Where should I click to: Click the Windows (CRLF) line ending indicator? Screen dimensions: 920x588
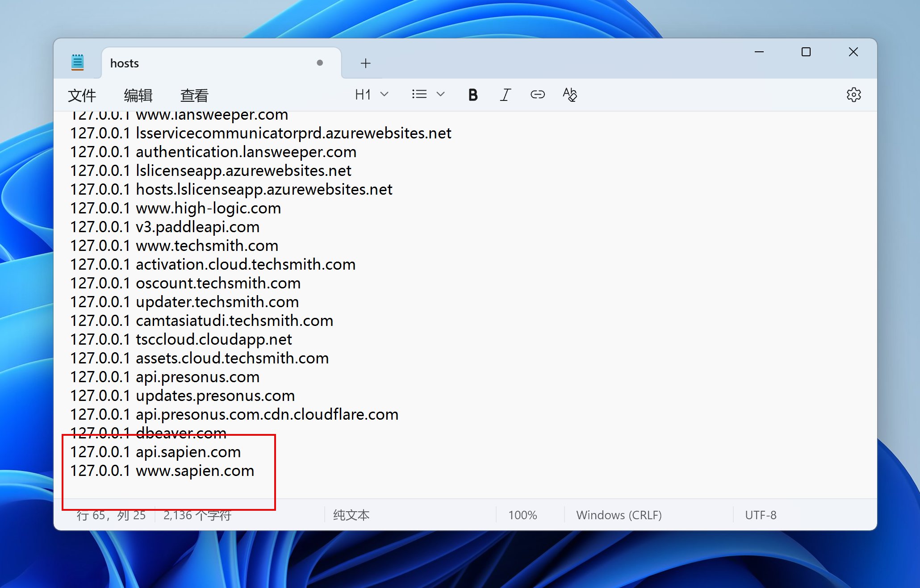tap(619, 515)
